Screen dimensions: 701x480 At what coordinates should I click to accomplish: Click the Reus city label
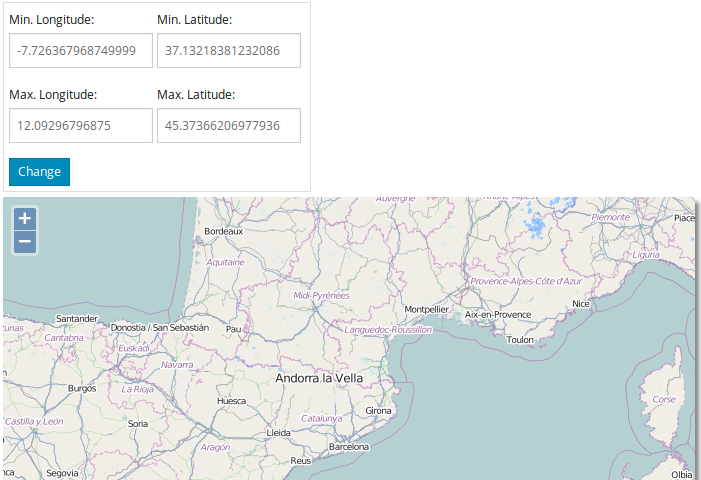(300, 461)
